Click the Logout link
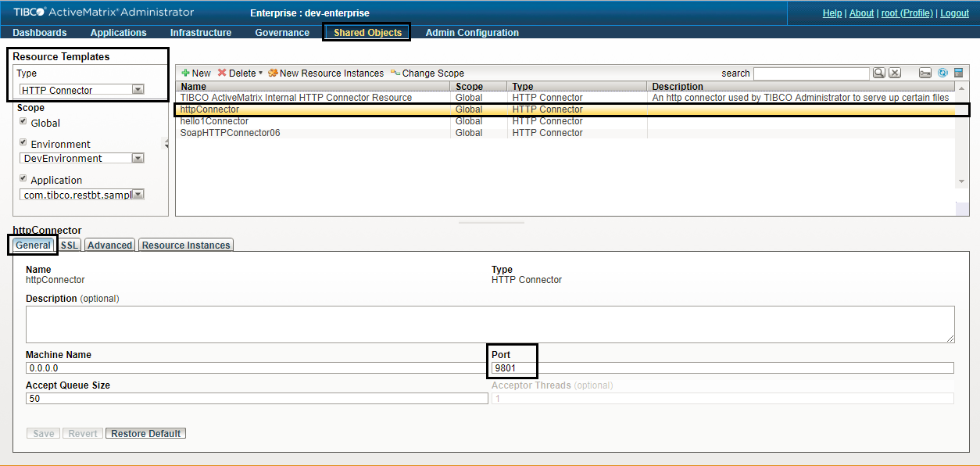 click(x=954, y=13)
